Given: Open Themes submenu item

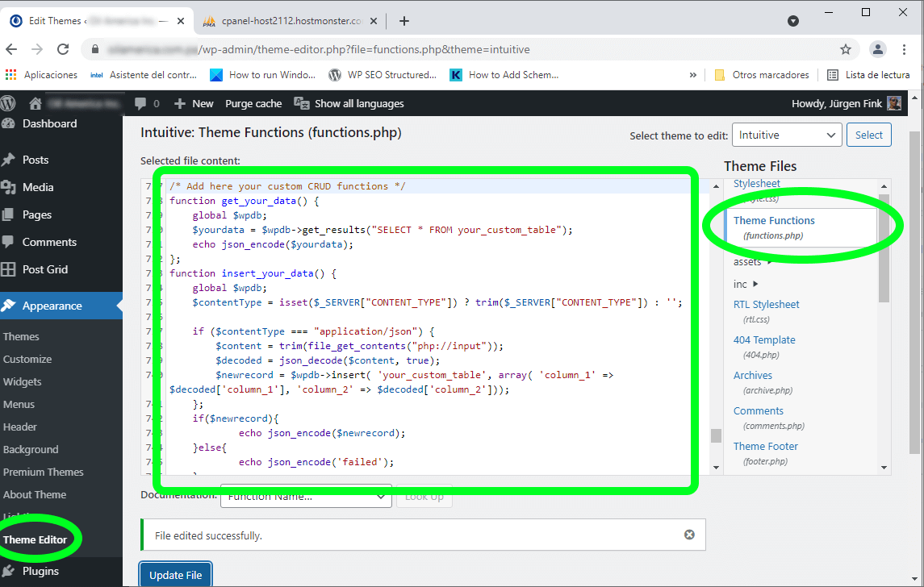Looking at the screenshot, I should tap(21, 337).
